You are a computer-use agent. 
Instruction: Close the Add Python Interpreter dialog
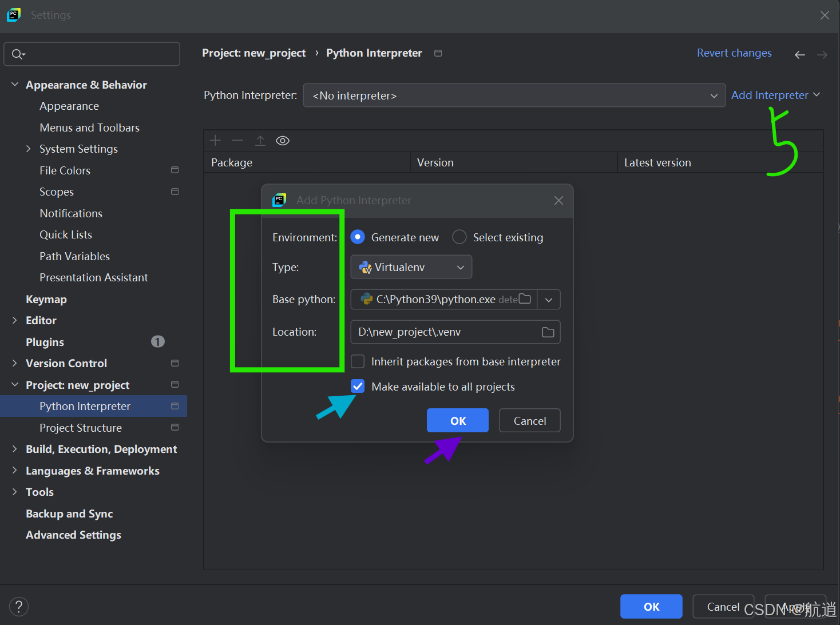(559, 200)
